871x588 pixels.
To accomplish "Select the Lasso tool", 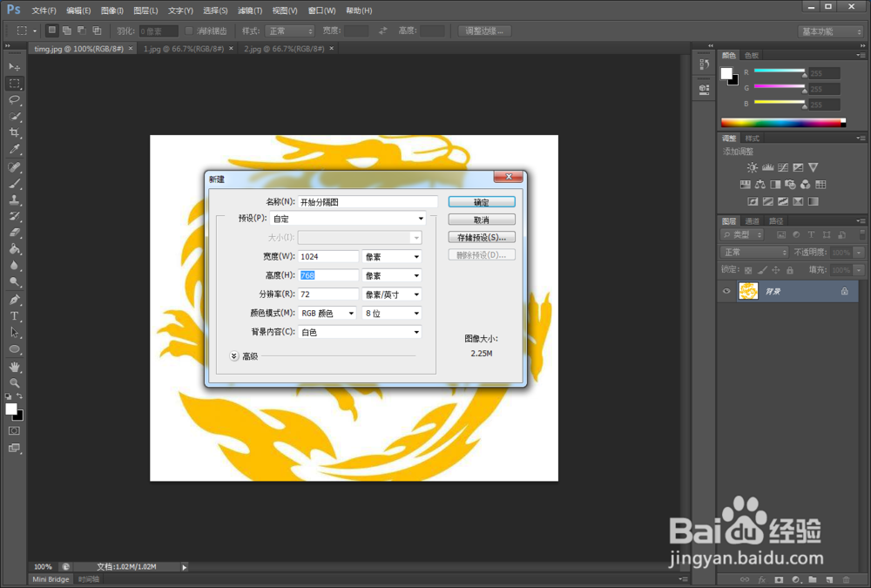I will click(x=14, y=100).
